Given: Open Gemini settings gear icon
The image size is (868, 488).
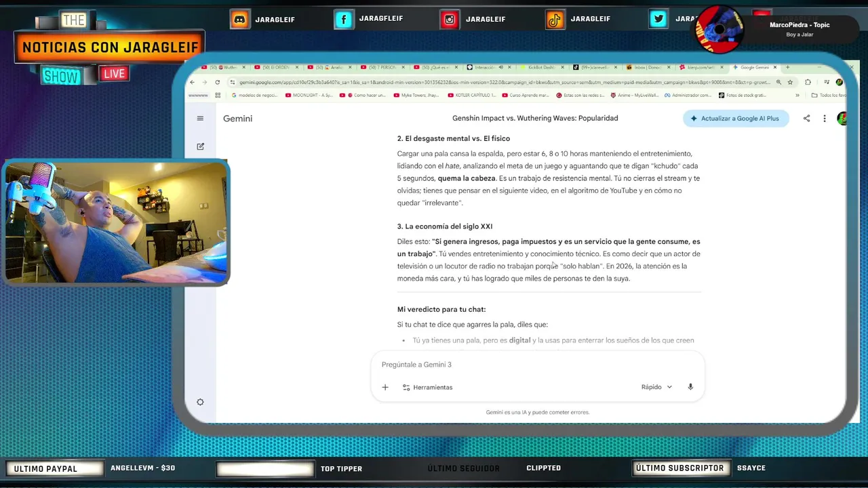Looking at the screenshot, I should (200, 402).
